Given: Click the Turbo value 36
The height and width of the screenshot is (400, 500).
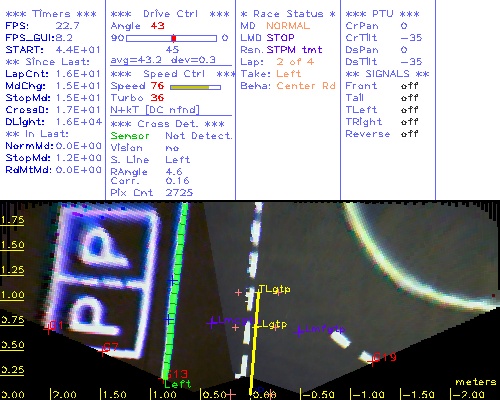Looking at the screenshot, I should click(157, 98).
